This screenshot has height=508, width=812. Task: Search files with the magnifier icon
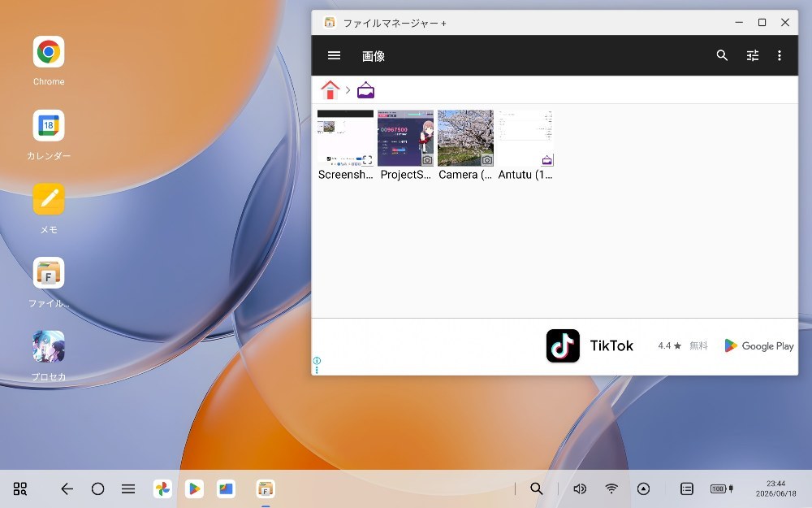click(x=722, y=55)
